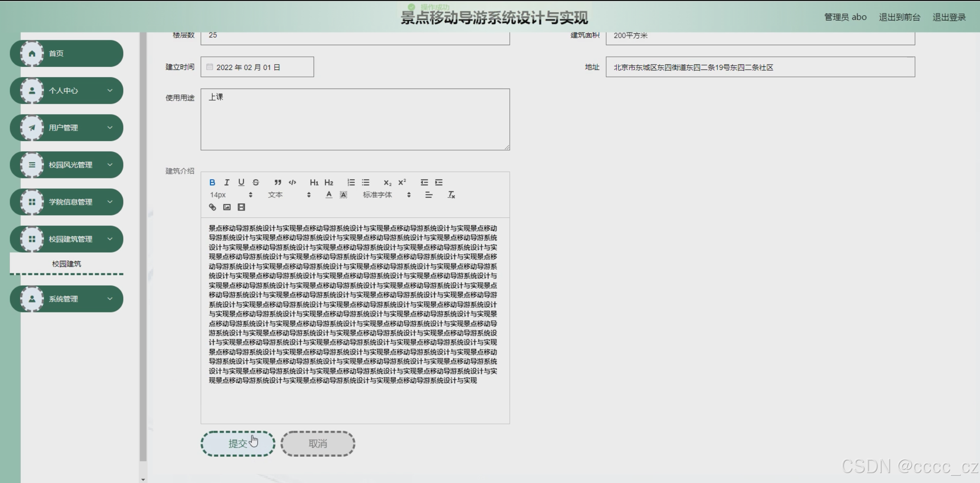The height and width of the screenshot is (483, 980).
Task: Toggle italic text style
Action: [226, 182]
